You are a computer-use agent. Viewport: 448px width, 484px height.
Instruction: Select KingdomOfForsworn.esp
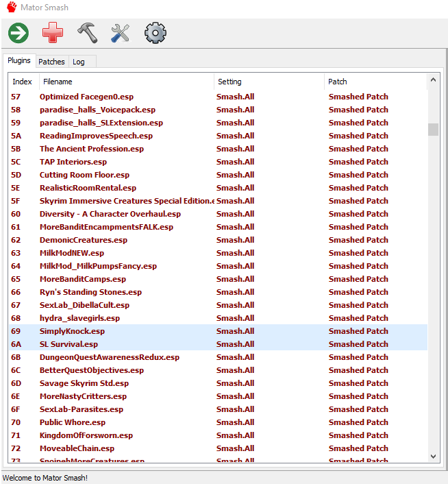click(218, 435)
